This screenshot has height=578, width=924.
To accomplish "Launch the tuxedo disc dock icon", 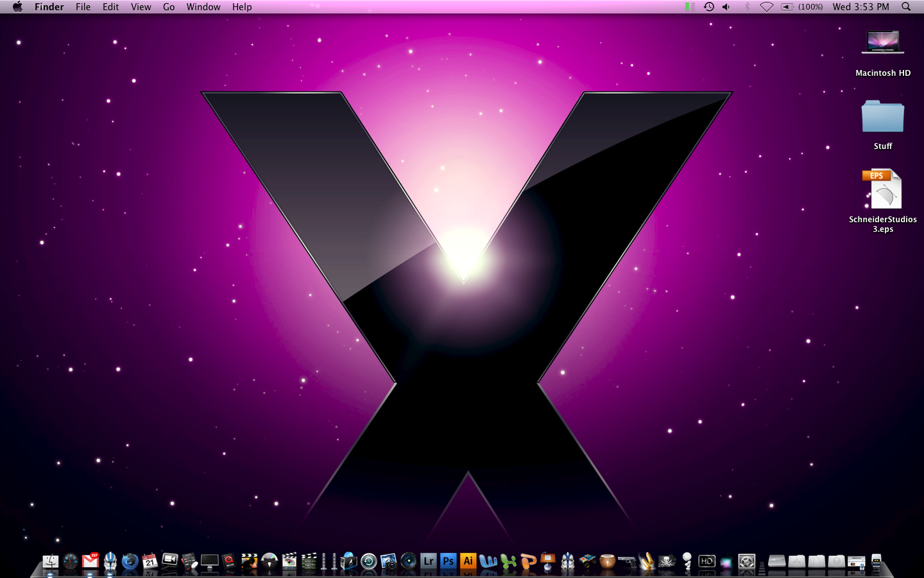I will point(269,561).
